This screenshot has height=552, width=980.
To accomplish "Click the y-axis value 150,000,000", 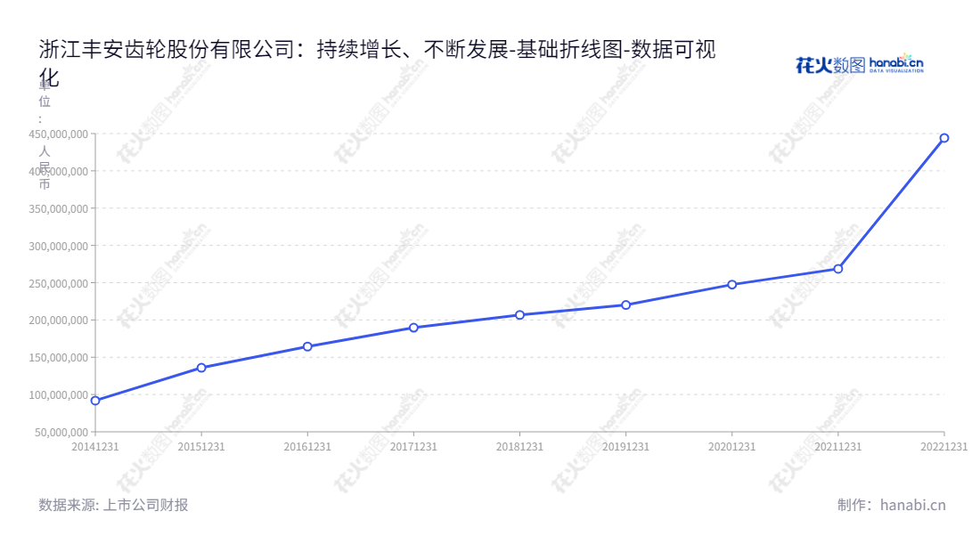I will pyautogui.click(x=58, y=358).
